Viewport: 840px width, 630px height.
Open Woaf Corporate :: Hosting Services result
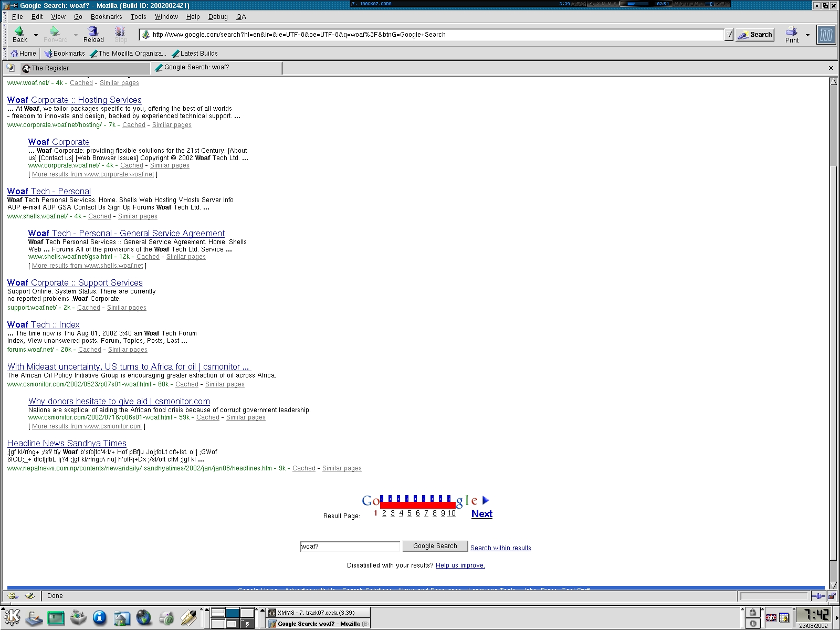(x=75, y=100)
